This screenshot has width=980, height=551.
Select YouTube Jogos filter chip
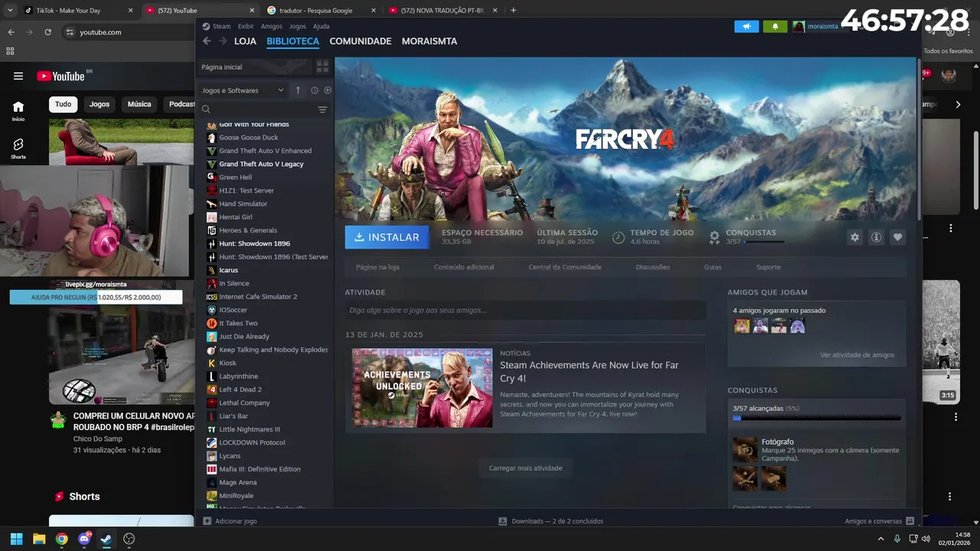coord(100,104)
